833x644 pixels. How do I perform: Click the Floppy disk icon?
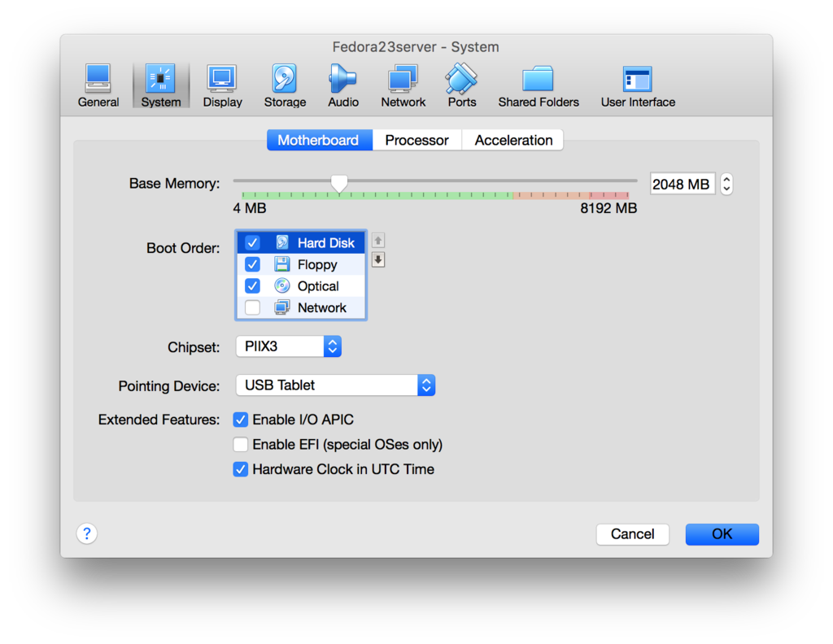[282, 264]
